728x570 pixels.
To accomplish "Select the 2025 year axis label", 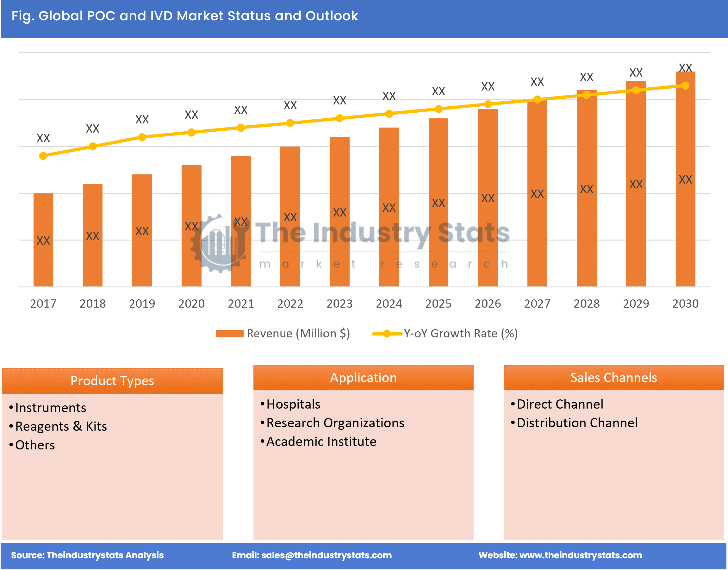I will [x=439, y=304].
